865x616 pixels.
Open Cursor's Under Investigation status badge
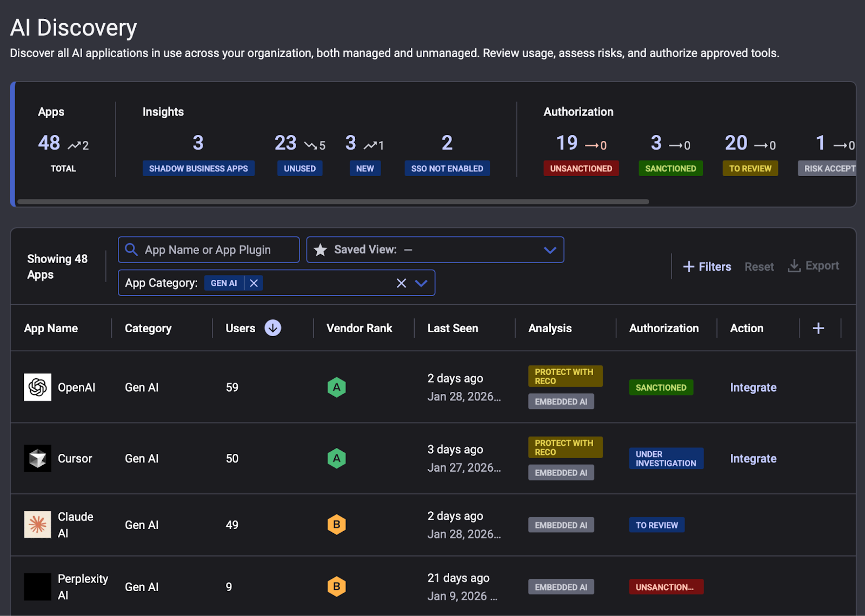tap(666, 458)
